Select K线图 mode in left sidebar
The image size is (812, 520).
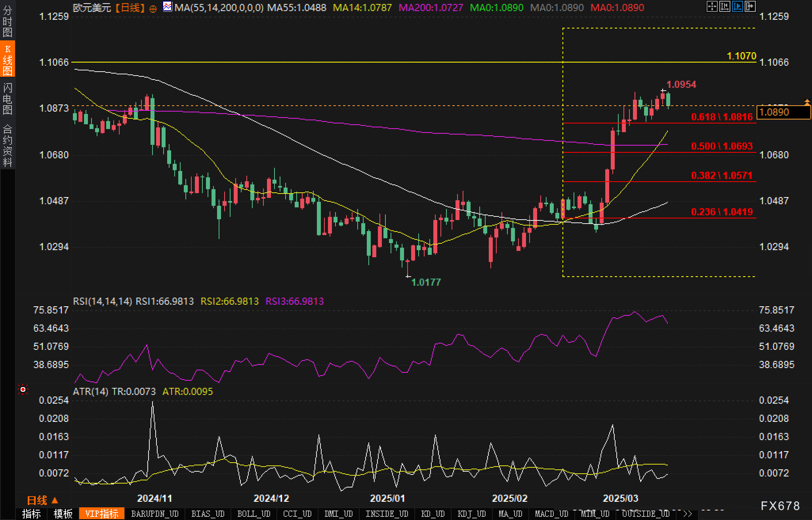click(8, 59)
